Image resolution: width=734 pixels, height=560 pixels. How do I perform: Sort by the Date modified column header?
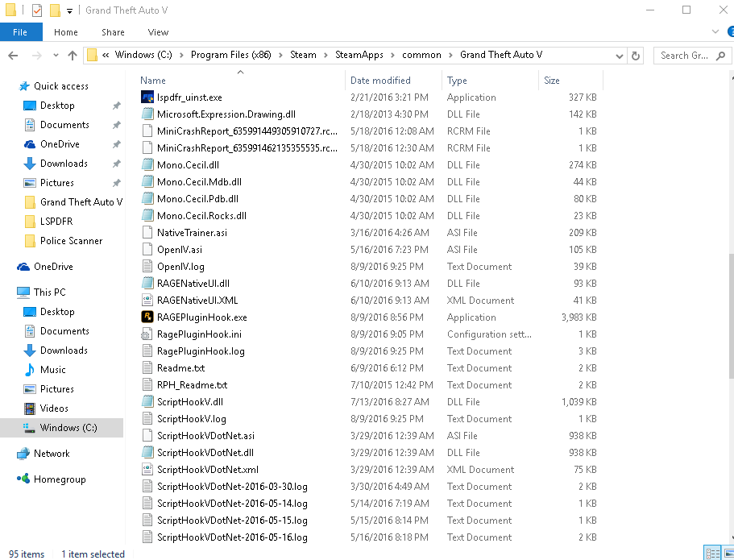[x=394, y=81]
